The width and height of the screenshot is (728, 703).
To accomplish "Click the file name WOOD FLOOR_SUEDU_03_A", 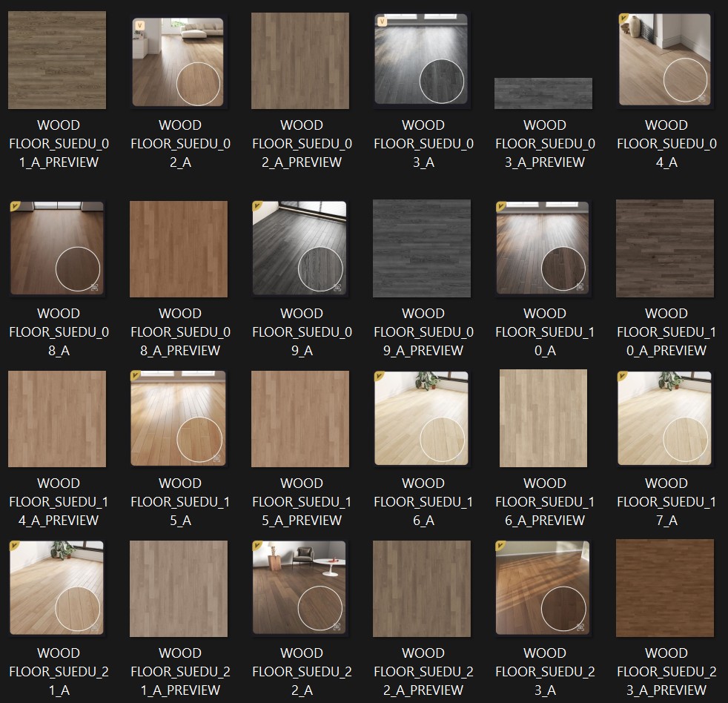I will tap(423, 143).
